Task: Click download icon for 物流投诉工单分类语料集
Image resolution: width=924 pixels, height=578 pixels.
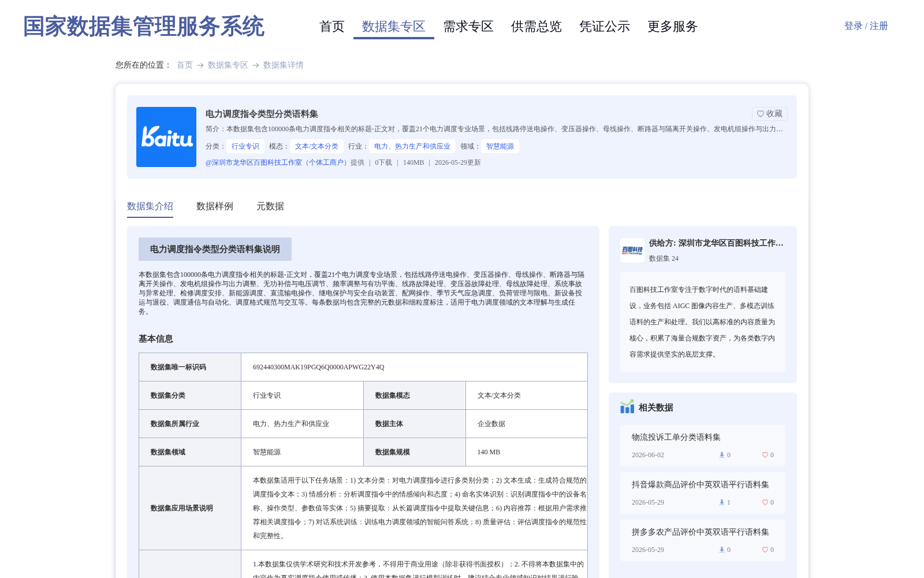Action: tap(721, 455)
